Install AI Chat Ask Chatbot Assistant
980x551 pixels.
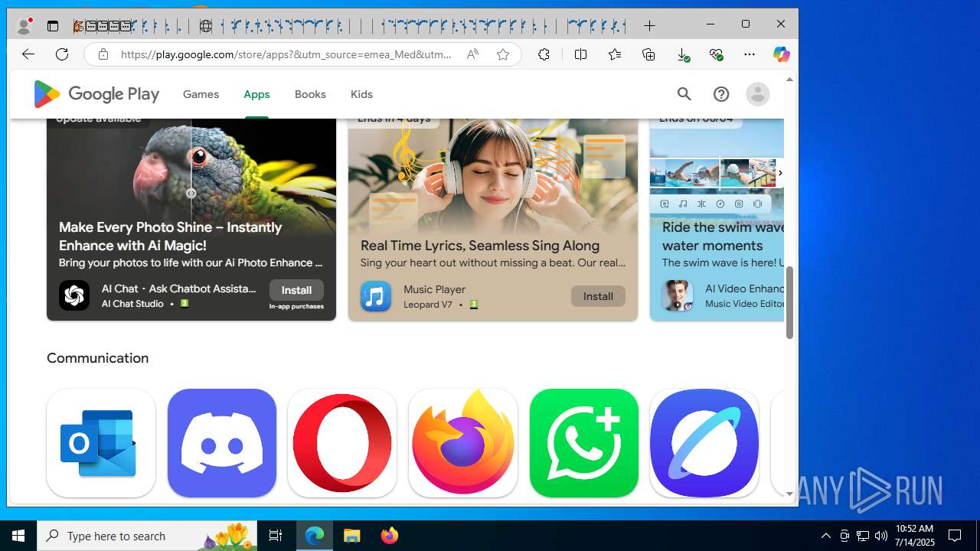[296, 290]
